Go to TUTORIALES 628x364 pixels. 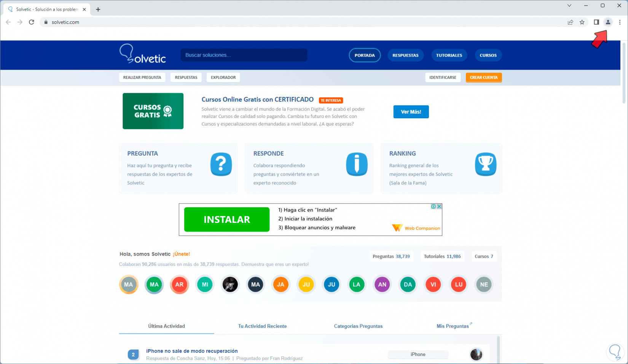click(x=449, y=55)
